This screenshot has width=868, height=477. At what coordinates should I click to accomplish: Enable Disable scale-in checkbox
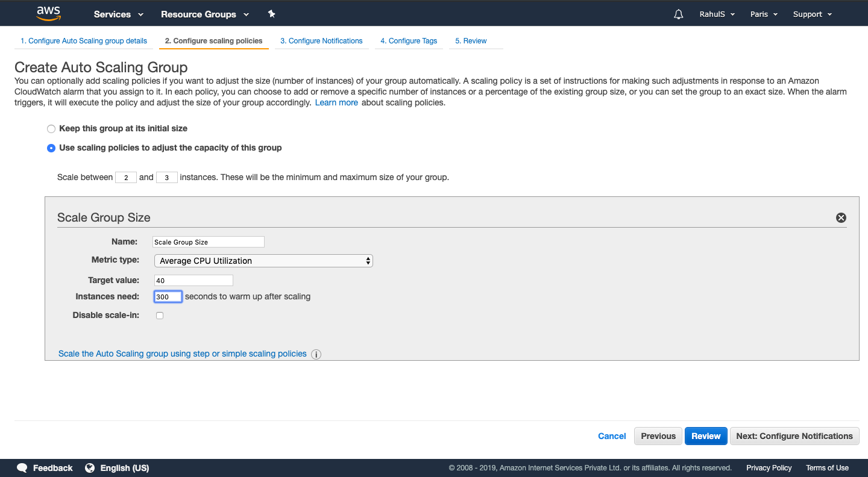pos(159,315)
